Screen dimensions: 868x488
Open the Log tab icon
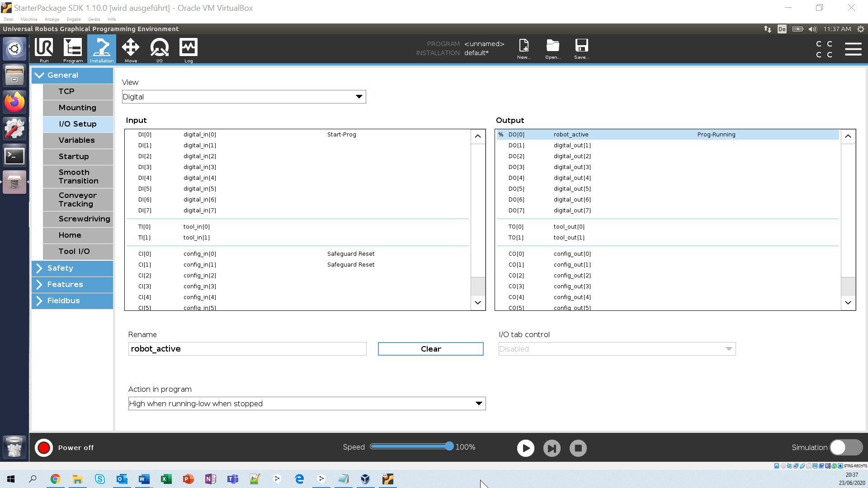point(189,49)
